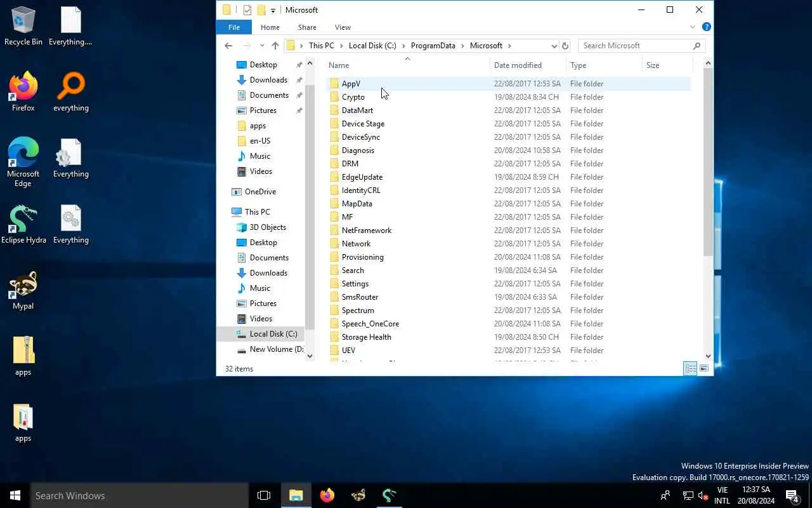Click the network icon in the system tray
The width and height of the screenshot is (812, 508).
(688, 495)
